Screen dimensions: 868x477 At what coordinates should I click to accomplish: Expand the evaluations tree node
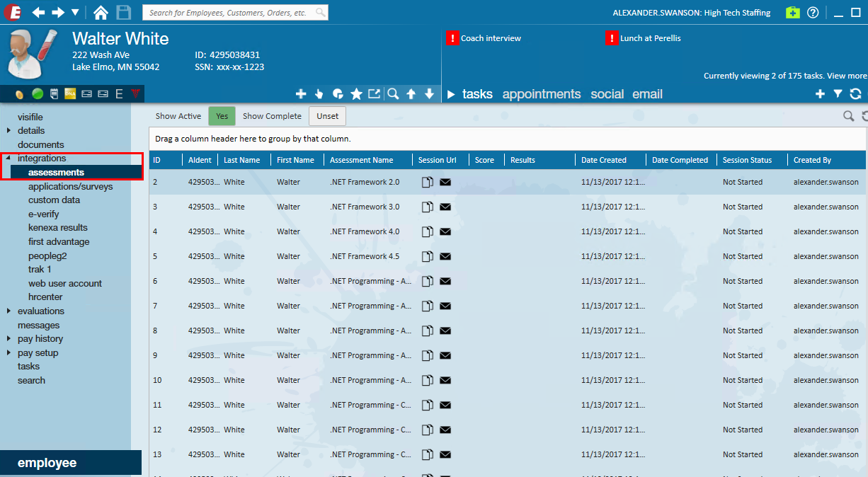8,311
